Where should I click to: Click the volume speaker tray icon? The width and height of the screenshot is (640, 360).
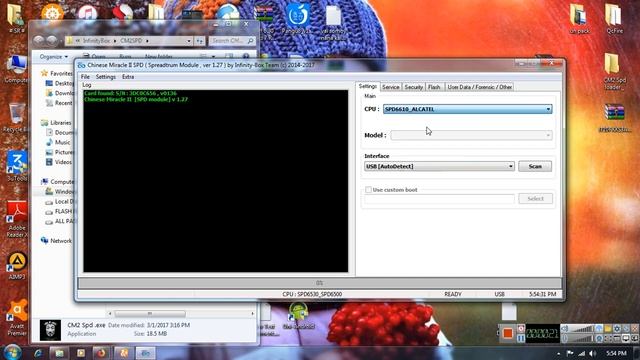(593, 353)
